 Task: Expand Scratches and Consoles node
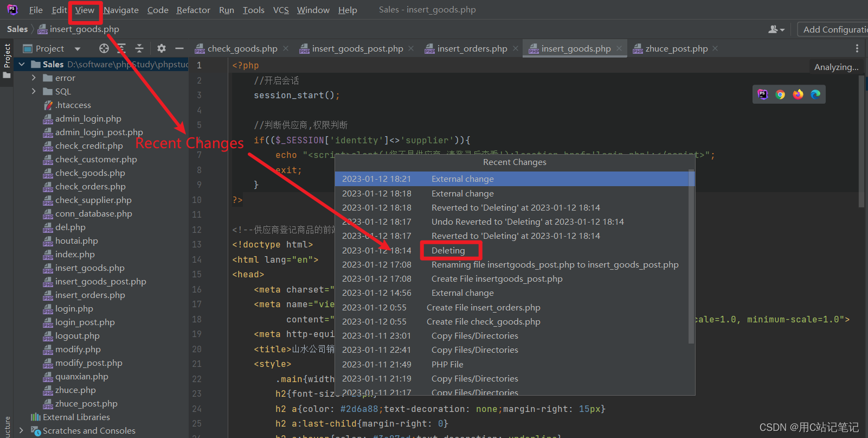click(x=22, y=430)
